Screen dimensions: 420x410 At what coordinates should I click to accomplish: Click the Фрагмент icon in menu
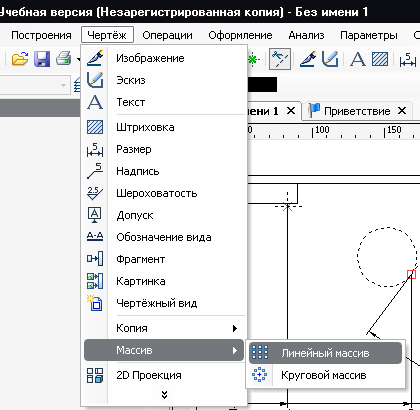95,259
